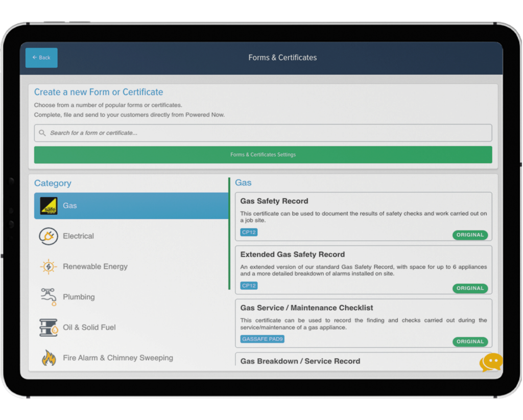
Task: Click the boiler icon beside Oil & Solid Fuel
Action: [48, 327]
